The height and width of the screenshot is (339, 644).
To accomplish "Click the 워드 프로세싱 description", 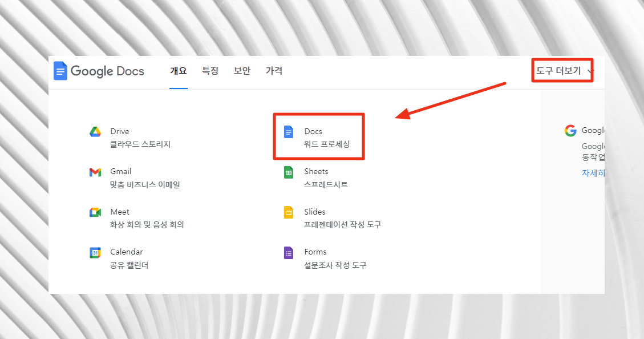I will pyautogui.click(x=327, y=144).
